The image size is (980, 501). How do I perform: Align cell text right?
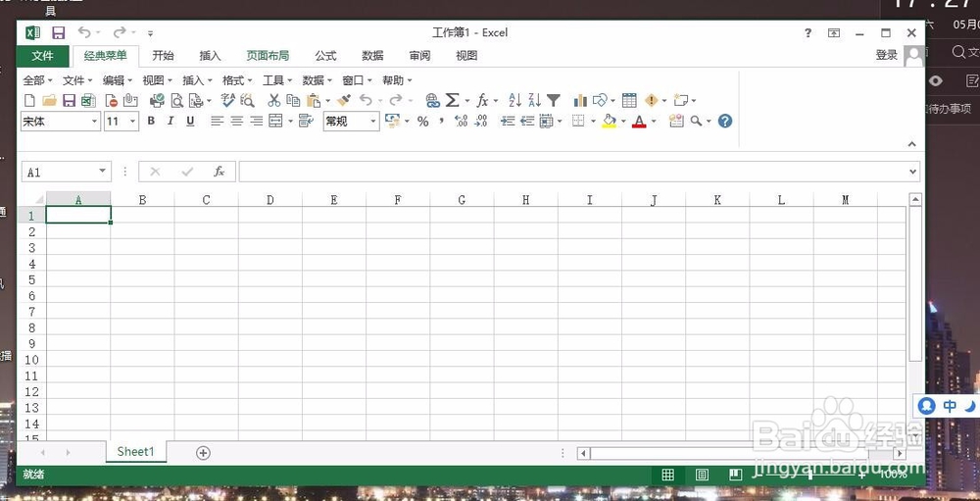click(x=256, y=122)
